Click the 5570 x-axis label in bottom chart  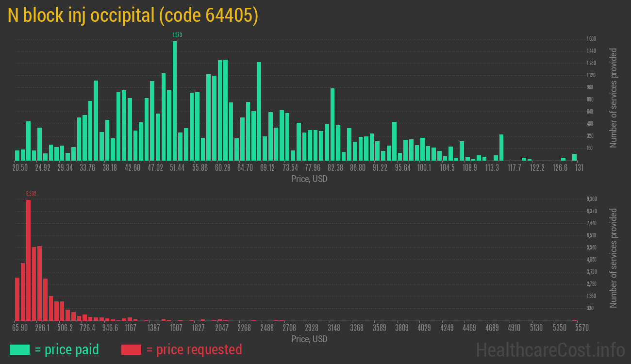coord(581,328)
